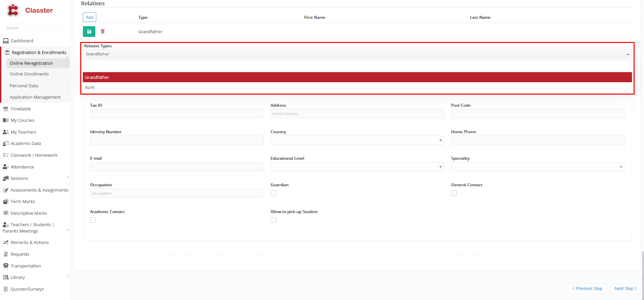Expand the Library submenu arrow

(x=67, y=276)
